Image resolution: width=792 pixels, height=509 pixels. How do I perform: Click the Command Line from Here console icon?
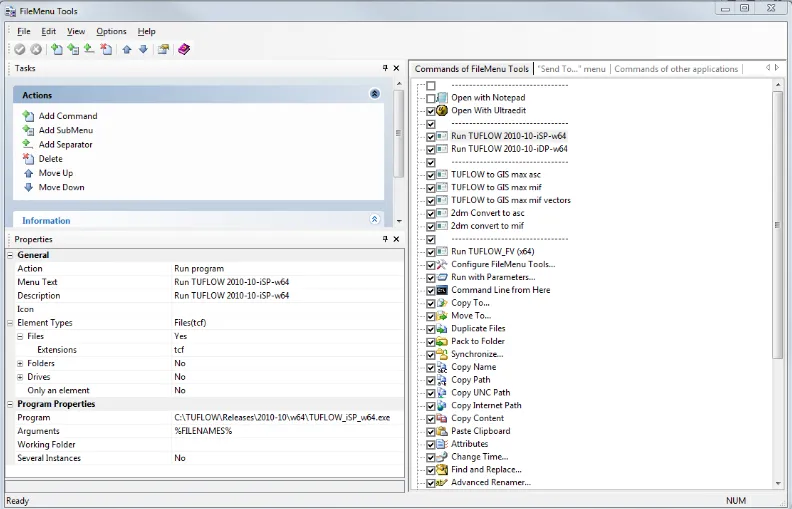[442, 290]
